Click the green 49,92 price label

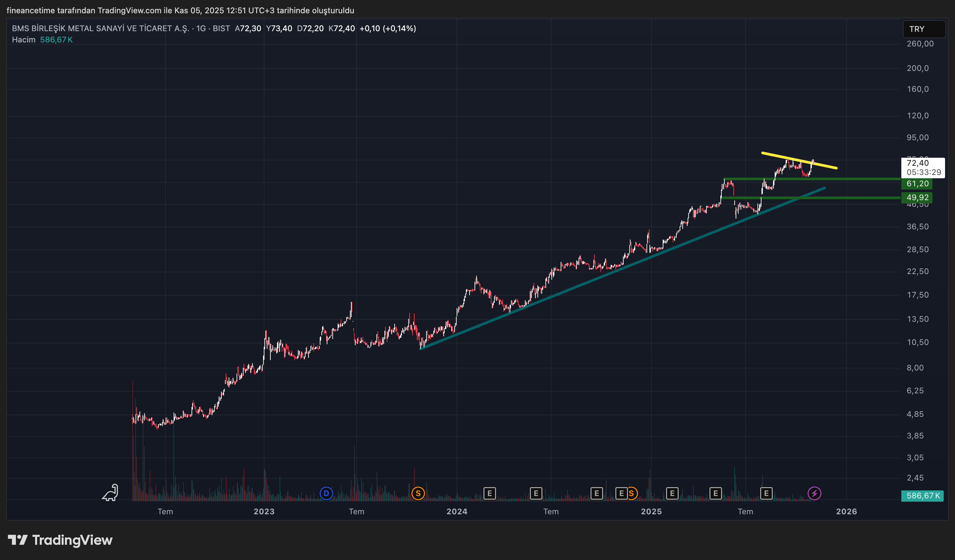[917, 197]
